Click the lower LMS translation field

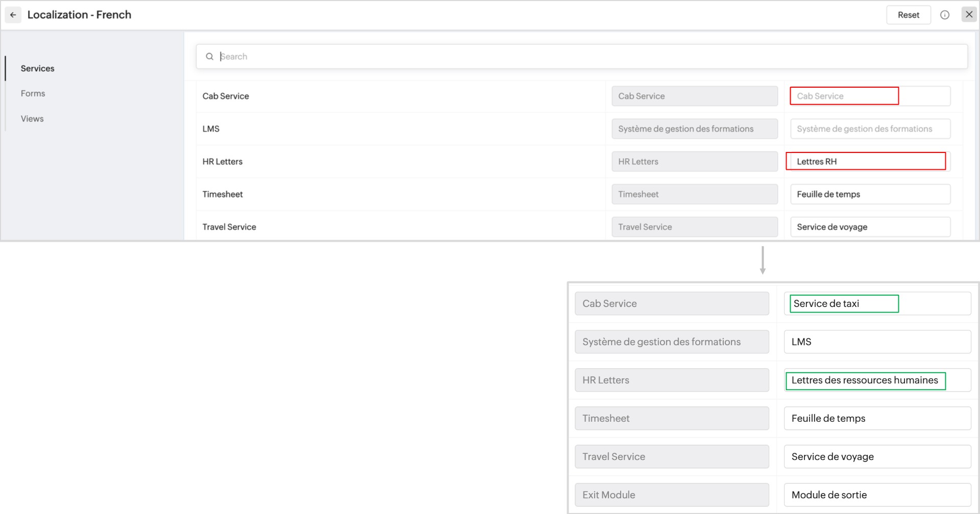pos(877,342)
